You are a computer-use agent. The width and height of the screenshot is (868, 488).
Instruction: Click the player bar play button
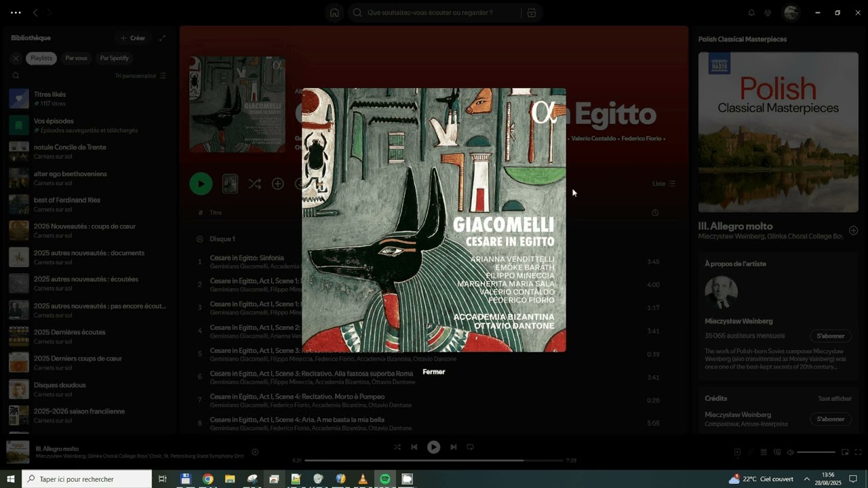coord(433,447)
